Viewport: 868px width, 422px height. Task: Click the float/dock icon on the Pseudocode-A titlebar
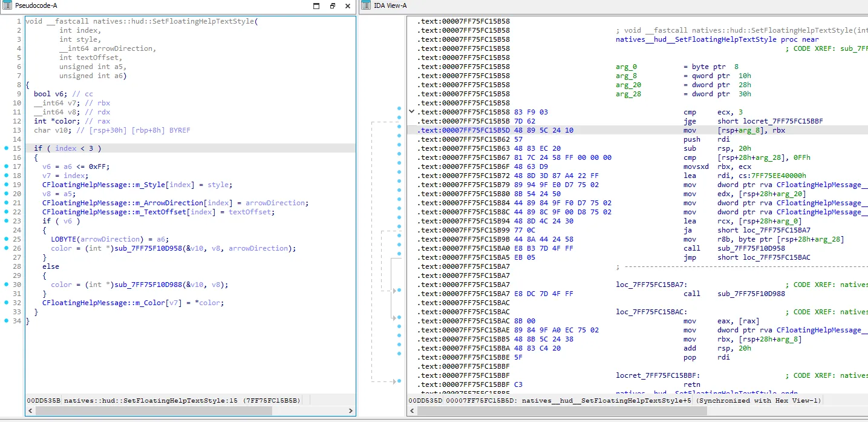[x=331, y=5]
